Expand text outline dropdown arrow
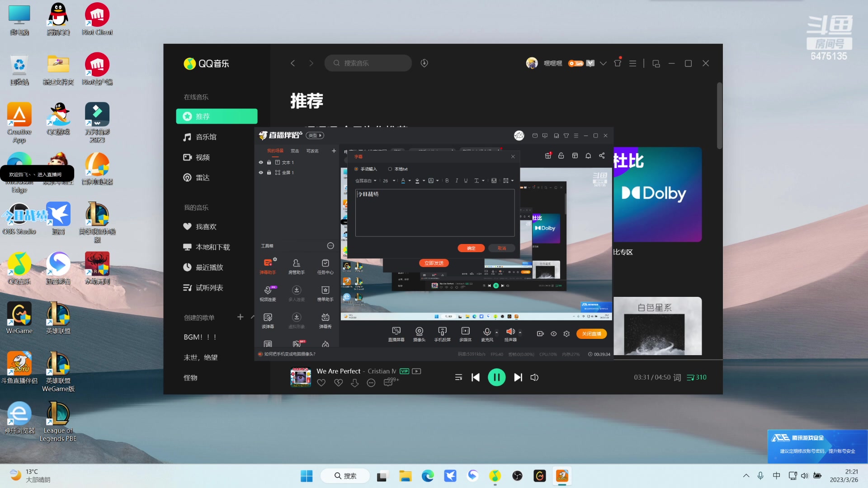The height and width of the screenshot is (488, 868). [x=437, y=181]
